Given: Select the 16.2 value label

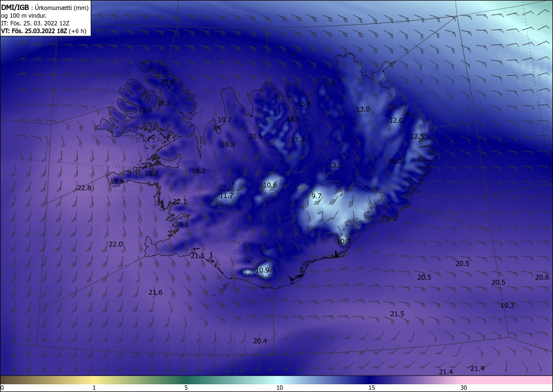Looking at the screenshot, I should tap(199, 171).
